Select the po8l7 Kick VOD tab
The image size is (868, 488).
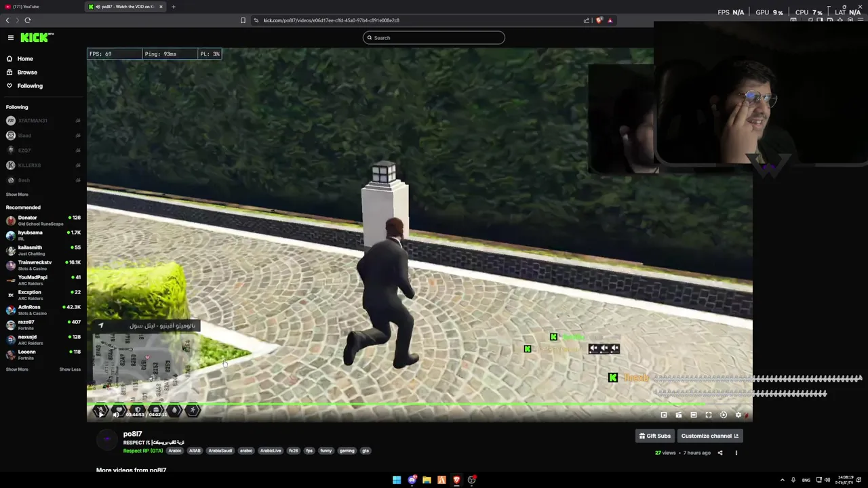[125, 7]
